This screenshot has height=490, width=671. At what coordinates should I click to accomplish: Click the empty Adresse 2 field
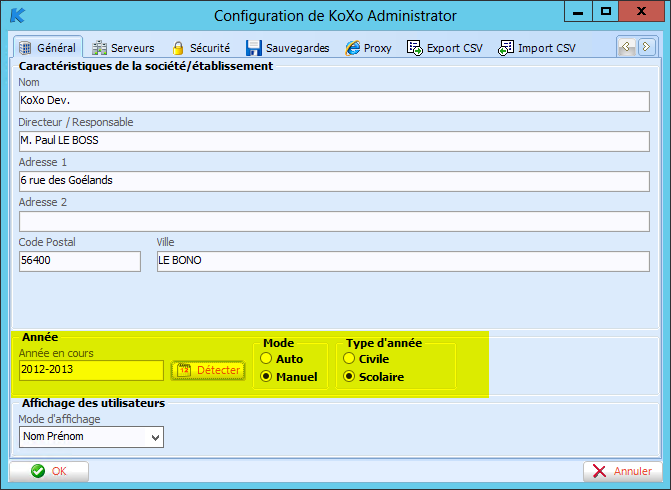334,221
